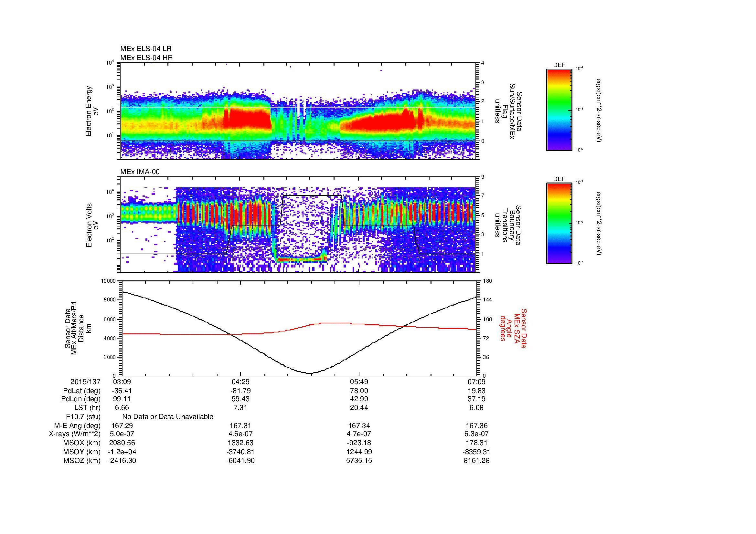This screenshot has height=534, width=756.
Task: Click the PdLat value -81.79
Action: [x=240, y=391]
